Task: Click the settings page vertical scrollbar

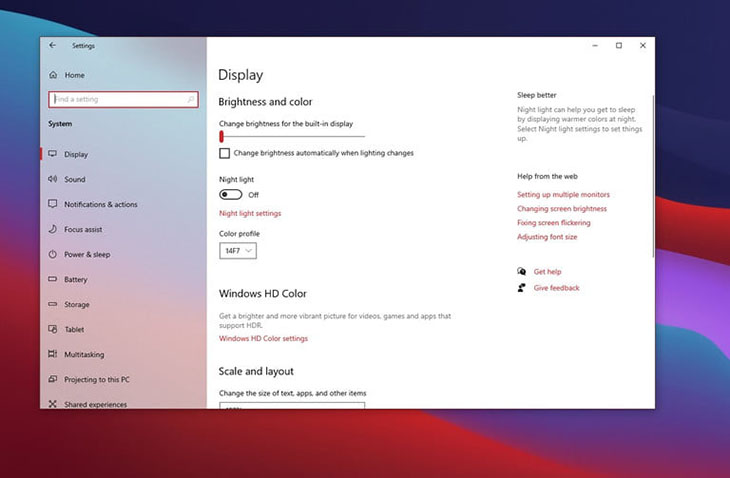Action: pos(653,176)
